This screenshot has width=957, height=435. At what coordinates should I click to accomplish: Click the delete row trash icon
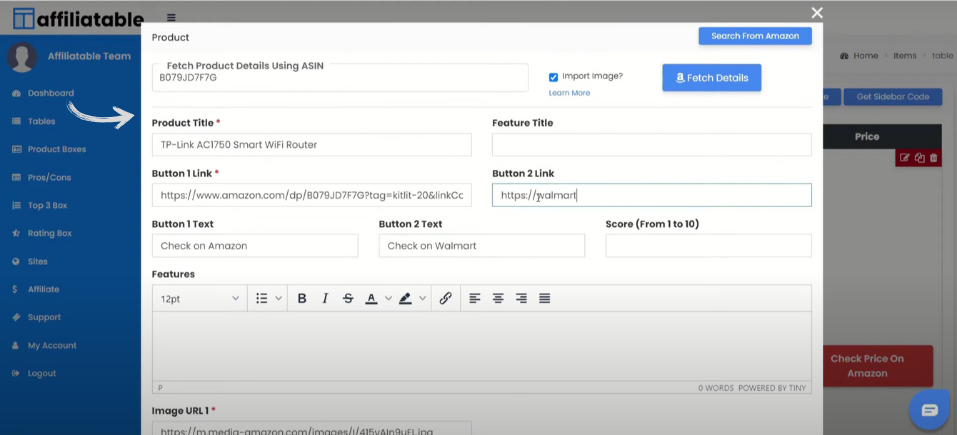click(933, 158)
